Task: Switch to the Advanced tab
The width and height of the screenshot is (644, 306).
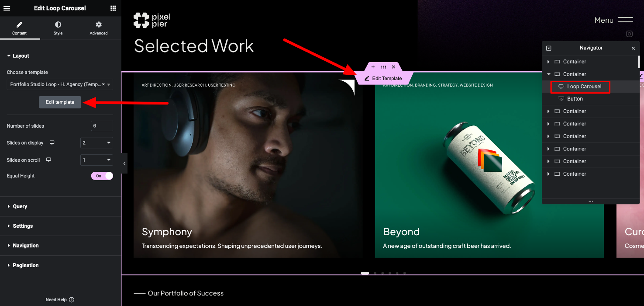Action: 99,28
